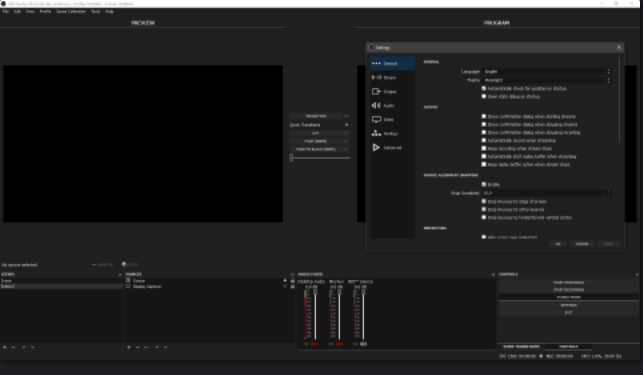The image size is (643, 375).
Task: Toggle lock on Display Capture source
Action: pyautogui.click(x=292, y=286)
